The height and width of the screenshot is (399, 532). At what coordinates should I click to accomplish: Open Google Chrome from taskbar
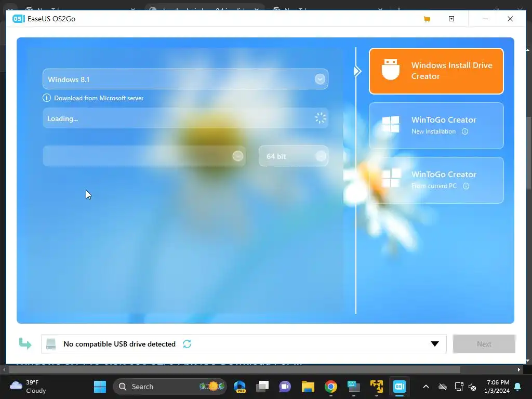(x=331, y=387)
